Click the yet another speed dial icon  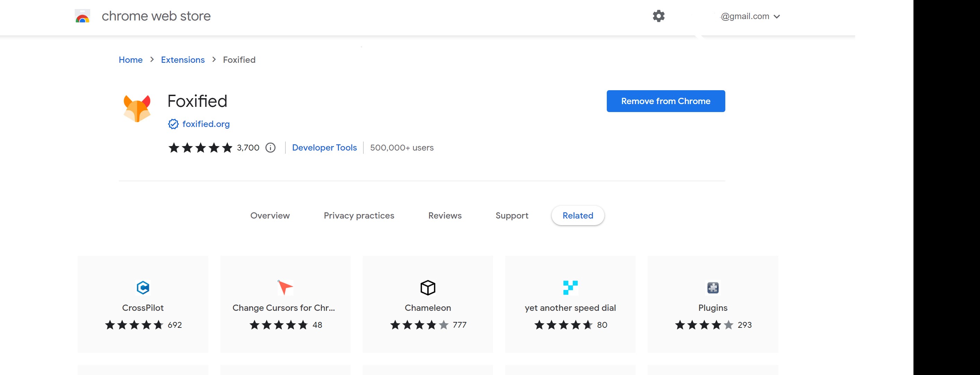[570, 288]
